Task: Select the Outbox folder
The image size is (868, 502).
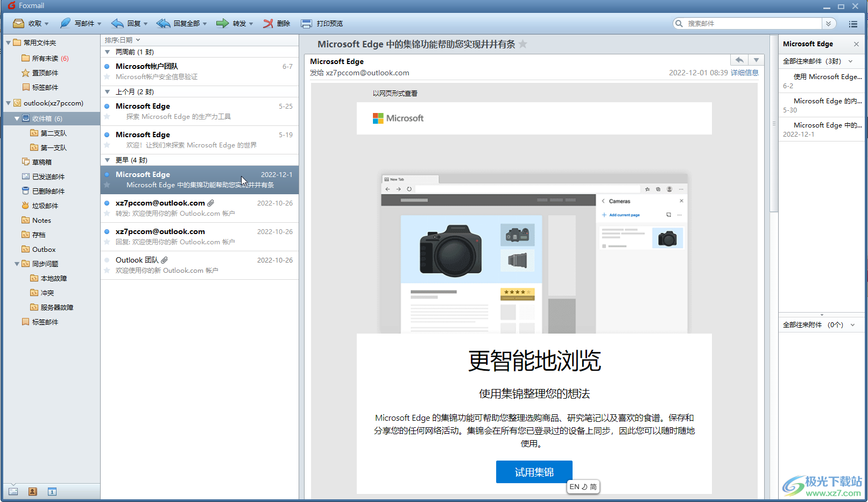Action: click(x=39, y=249)
